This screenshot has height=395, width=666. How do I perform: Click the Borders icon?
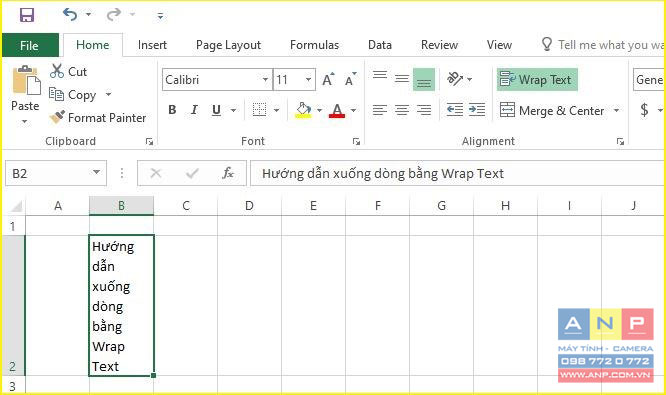click(259, 110)
